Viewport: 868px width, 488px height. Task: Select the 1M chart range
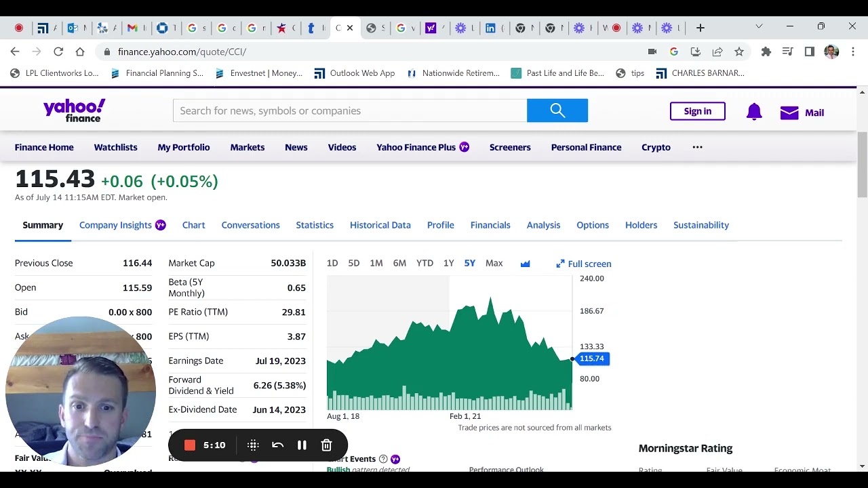pyautogui.click(x=376, y=264)
